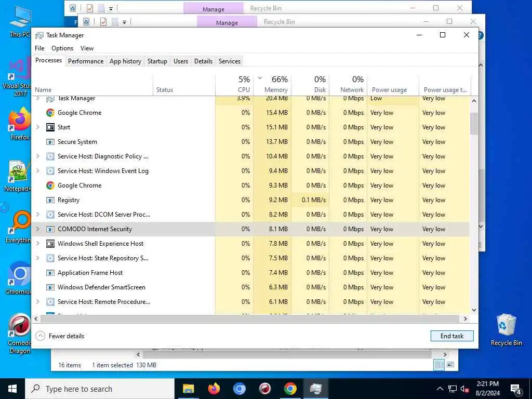Expand COMODO Internet Security row

click(x=37, y=229)
